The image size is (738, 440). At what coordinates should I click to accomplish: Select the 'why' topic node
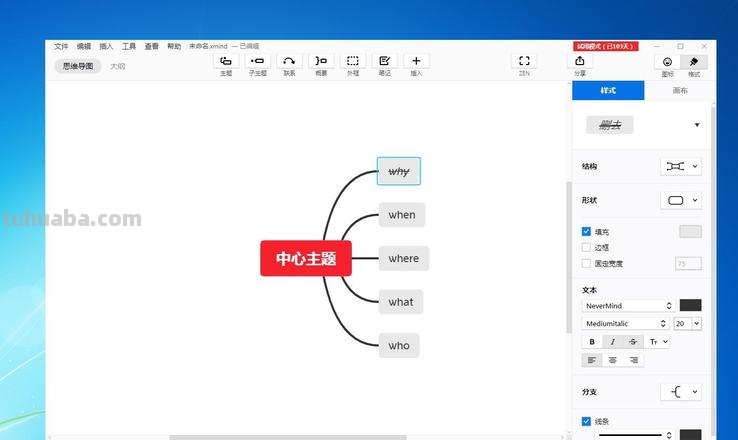point(399,171)
